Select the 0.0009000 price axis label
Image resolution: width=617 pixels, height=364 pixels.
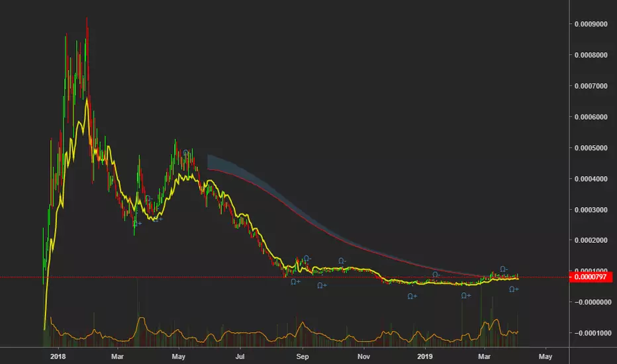click(591, 24)
